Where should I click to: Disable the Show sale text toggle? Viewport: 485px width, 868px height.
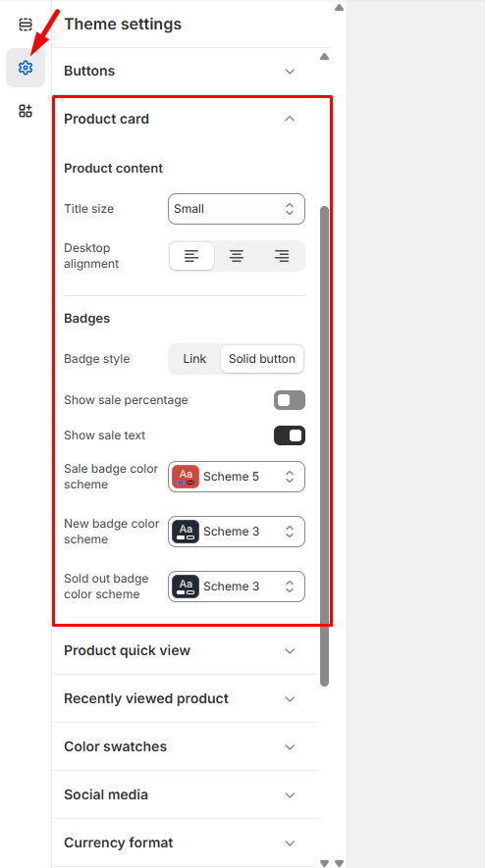290,435
